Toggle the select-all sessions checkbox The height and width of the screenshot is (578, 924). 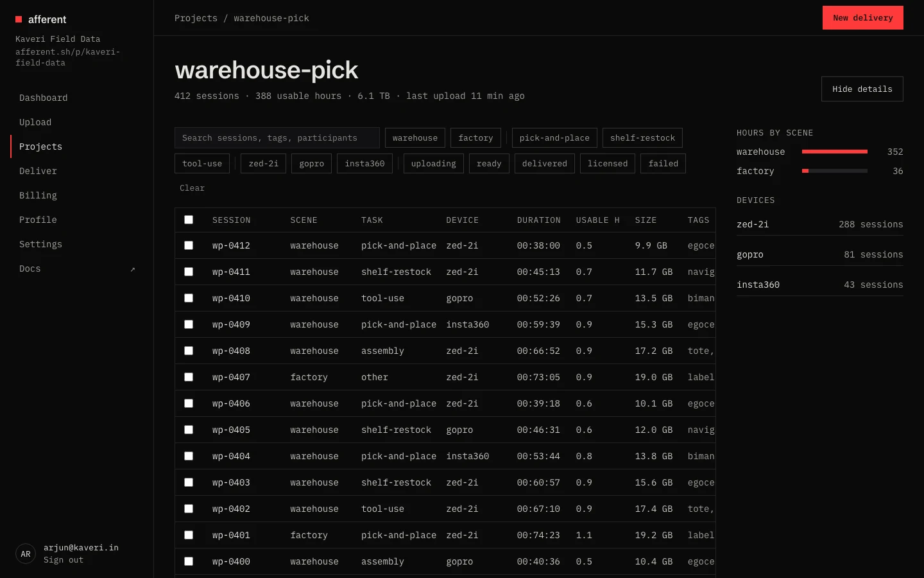189,220
